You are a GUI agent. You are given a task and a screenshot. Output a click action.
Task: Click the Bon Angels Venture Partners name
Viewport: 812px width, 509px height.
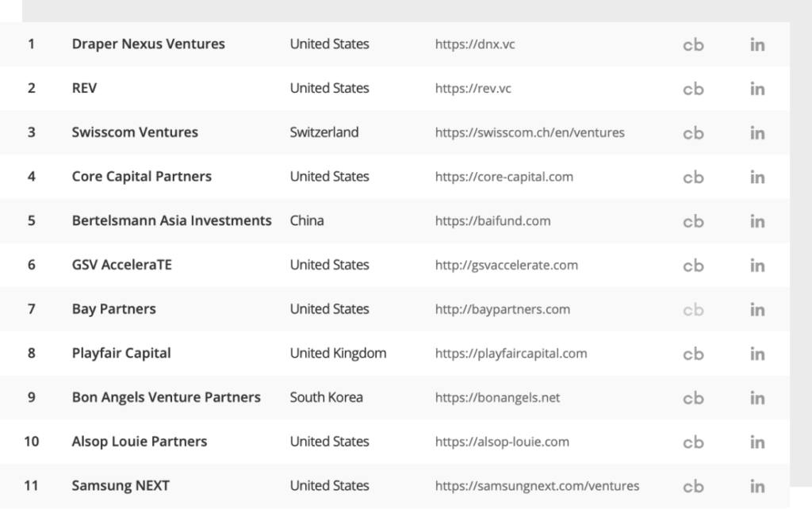(x=167, y=397)
